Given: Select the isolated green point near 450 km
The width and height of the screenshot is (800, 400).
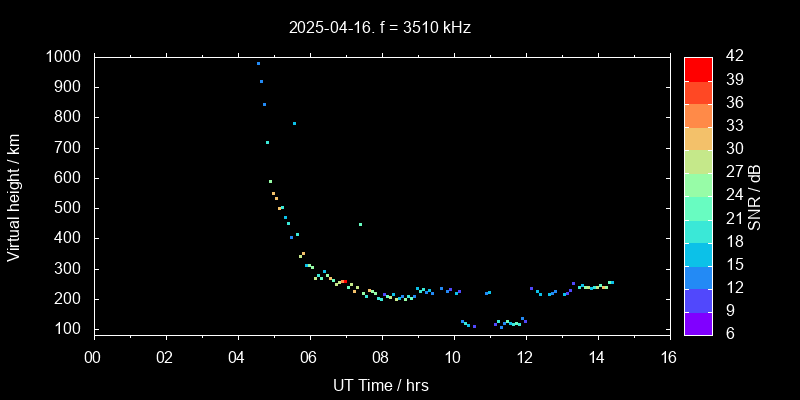Looking at the screenshot, I should [x=360, y=224].
